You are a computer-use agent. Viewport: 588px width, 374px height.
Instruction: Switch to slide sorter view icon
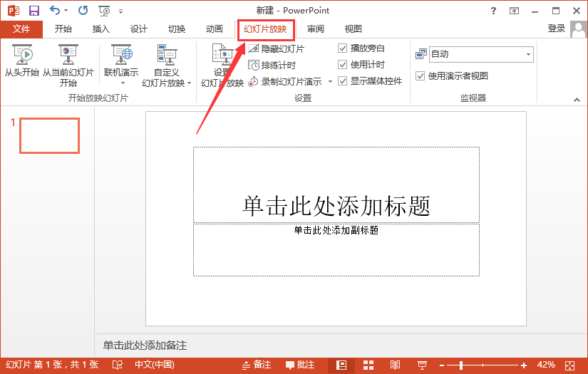coord(368,365)
